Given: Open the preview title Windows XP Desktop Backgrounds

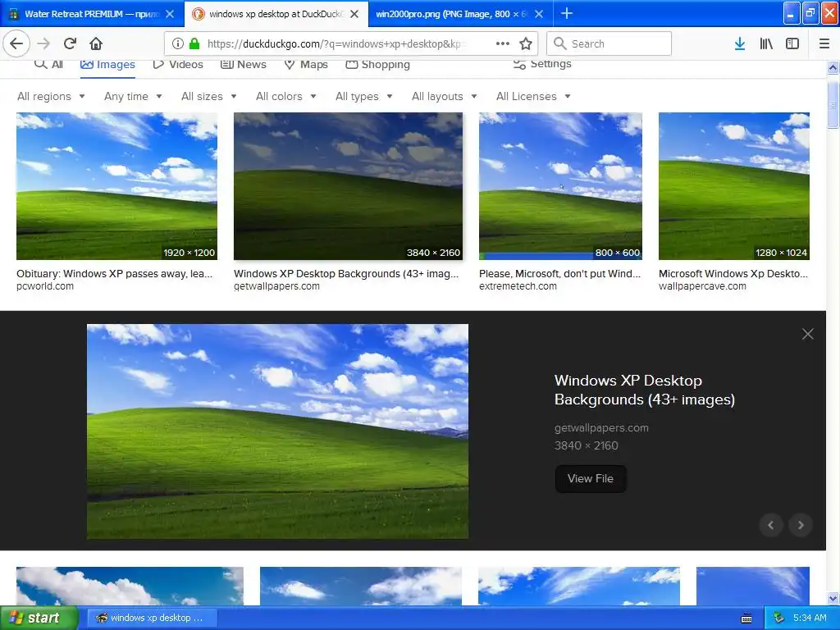Looking at the screenshot, I should 645,390.
